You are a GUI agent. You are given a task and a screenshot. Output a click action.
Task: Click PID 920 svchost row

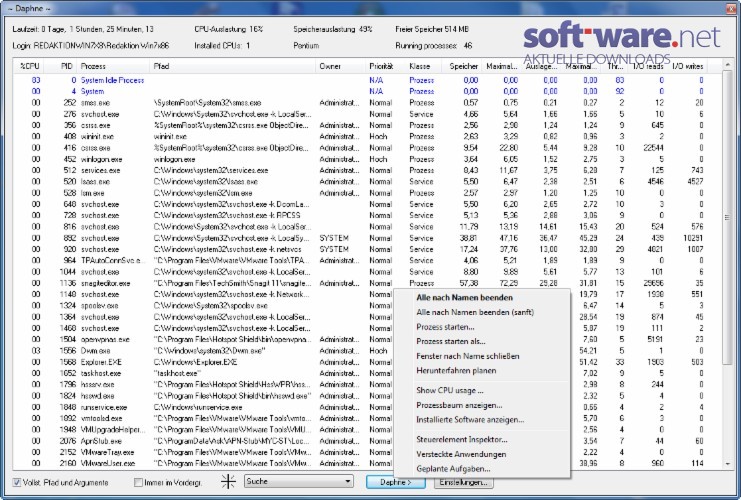368,249
